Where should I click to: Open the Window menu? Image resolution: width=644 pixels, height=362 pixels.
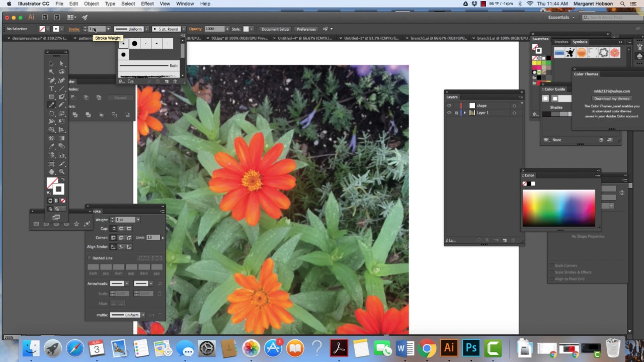(x=185, y=4)
